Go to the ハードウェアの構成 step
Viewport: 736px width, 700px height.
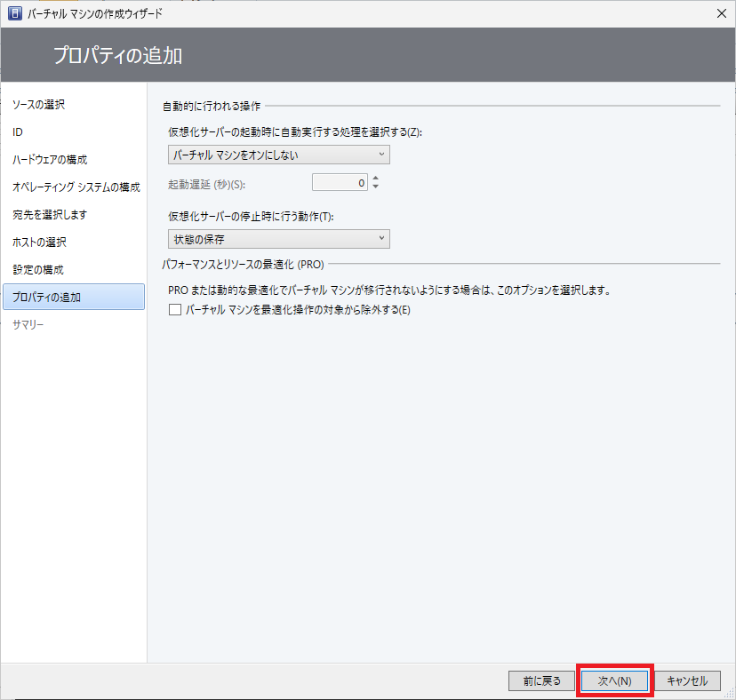(x=50, y=160)
